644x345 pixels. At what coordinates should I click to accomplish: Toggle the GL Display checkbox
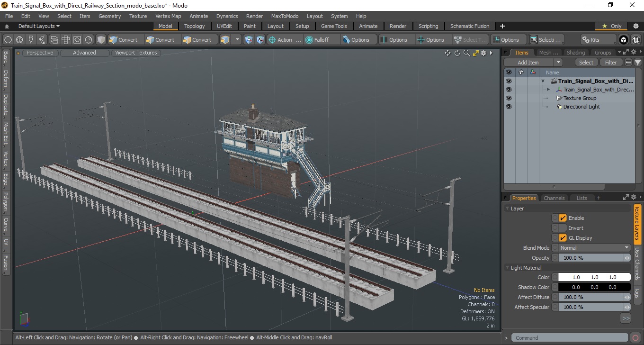pyautogui.click(x=563, y=238)
